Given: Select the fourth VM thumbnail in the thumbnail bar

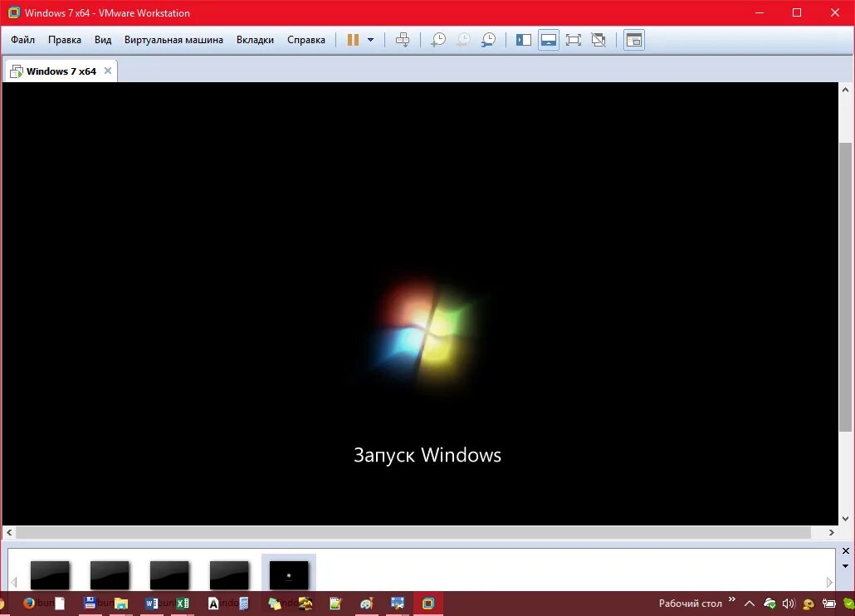Looking at the screenshot, I should tap(229, 575).
